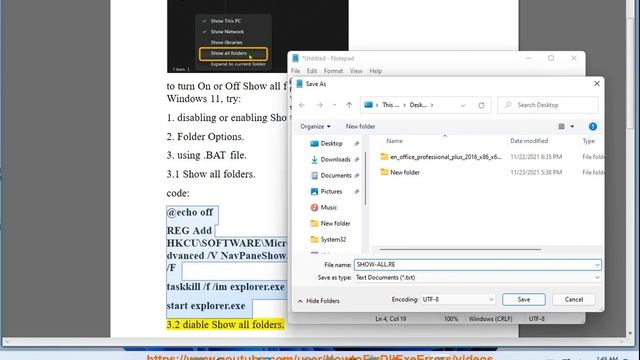Select System32 in the navigation pane

pos(333,239)
